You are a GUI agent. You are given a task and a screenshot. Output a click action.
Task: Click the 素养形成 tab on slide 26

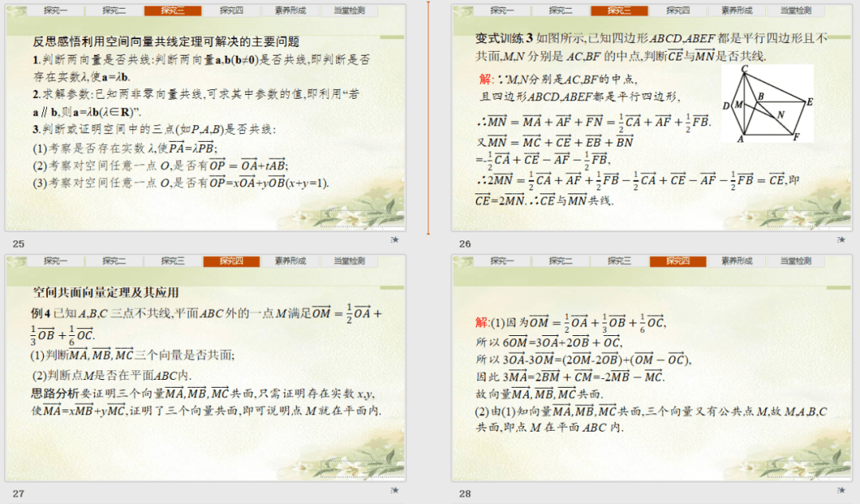coord(737,10)
